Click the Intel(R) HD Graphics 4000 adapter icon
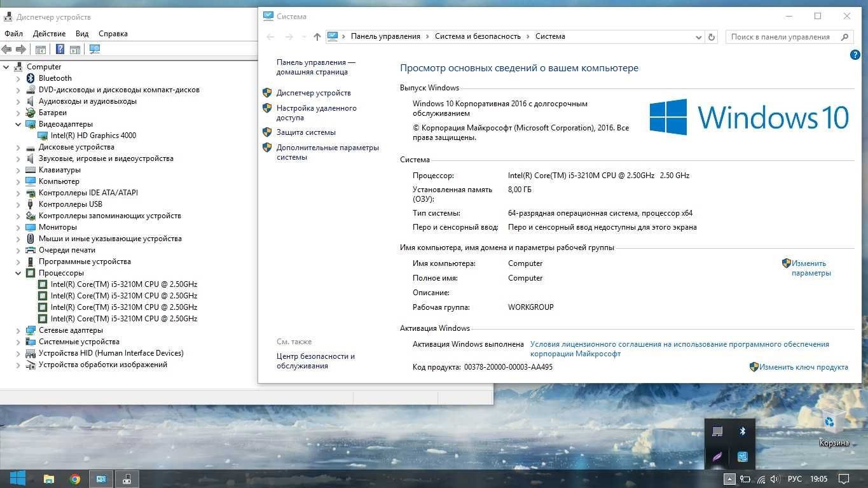Screen dimensions: 868x488 coord(43,136)
